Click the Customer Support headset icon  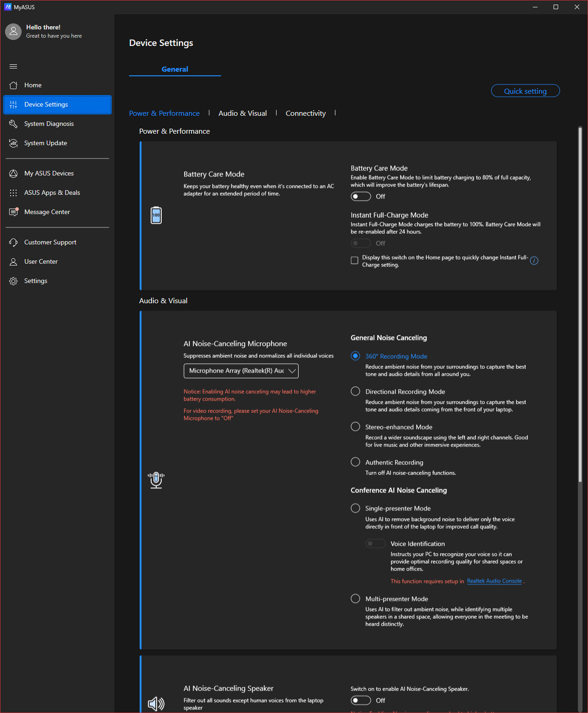(13, 242)
